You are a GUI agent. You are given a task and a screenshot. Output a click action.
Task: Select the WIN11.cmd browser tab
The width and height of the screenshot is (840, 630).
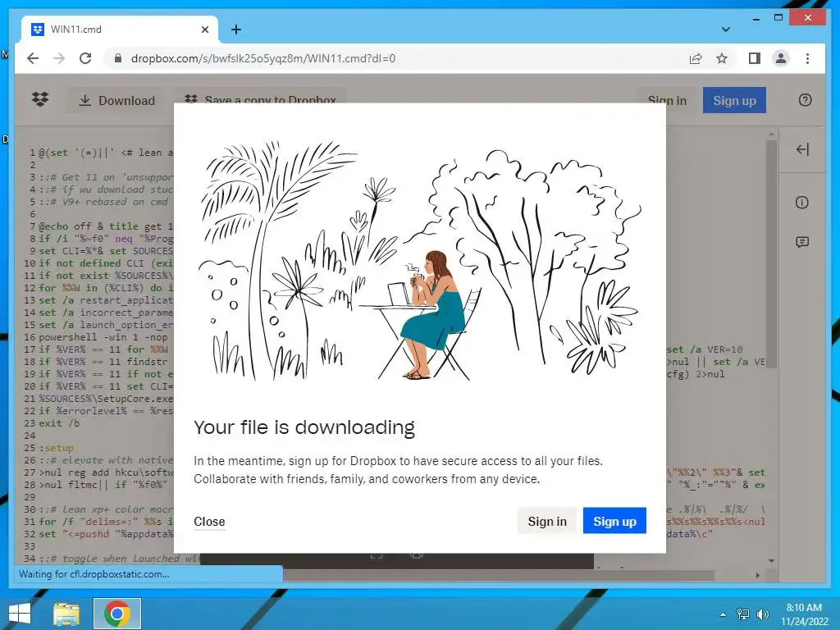(x=120, y=30)
